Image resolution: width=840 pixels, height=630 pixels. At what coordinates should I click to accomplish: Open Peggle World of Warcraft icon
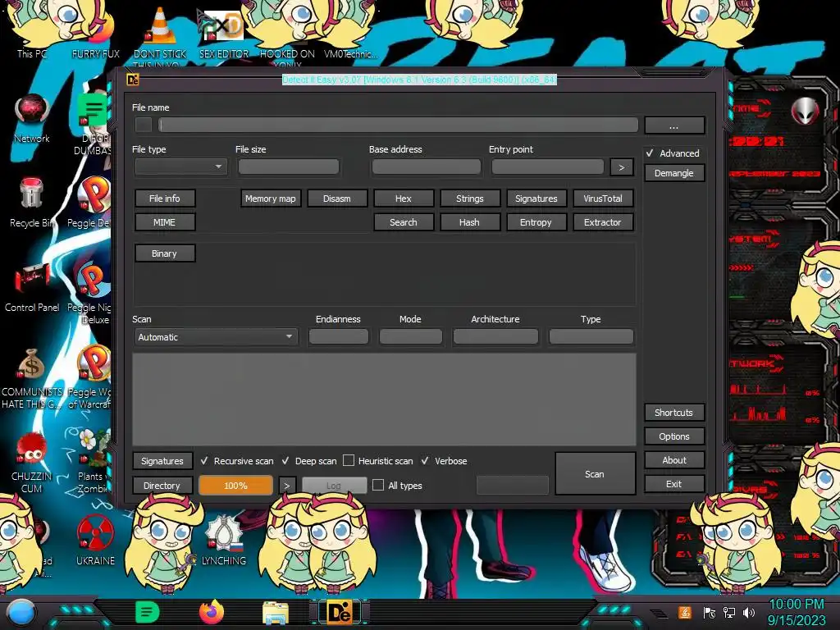coord(90,377)
